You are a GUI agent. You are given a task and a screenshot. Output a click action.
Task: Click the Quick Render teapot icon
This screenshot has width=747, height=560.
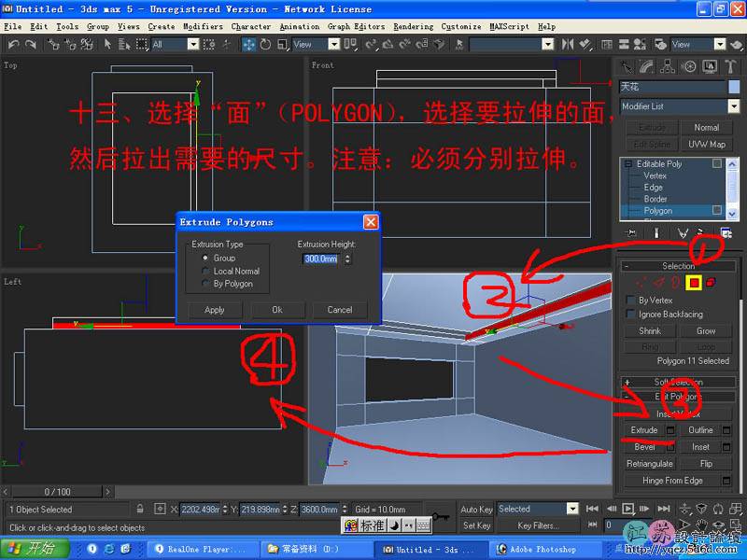(736, 45)
